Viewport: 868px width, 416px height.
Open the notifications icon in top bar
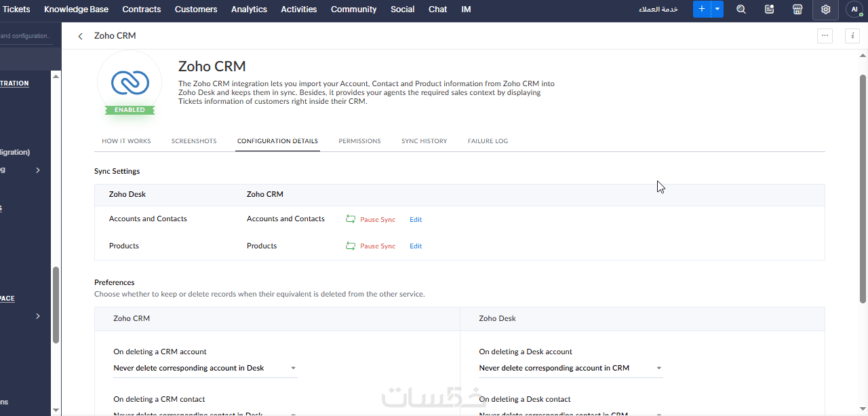point(769,10)
